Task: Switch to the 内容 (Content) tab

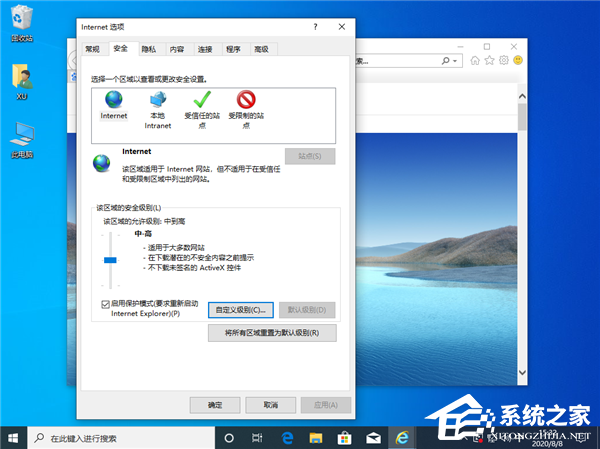Action: point(177,49)
